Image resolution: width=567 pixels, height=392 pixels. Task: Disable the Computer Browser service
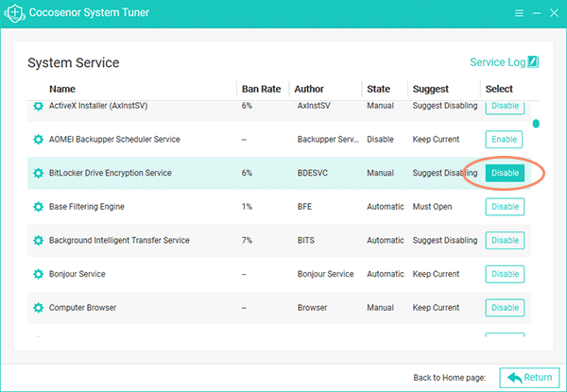505,307
